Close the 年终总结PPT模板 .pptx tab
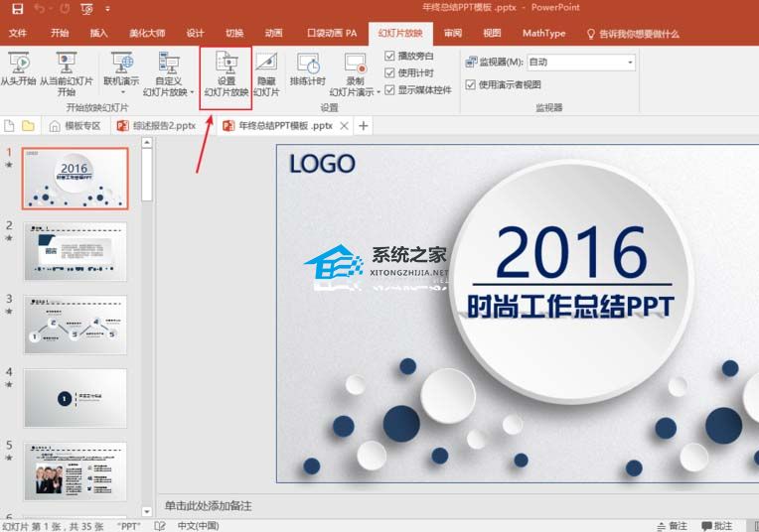The image size is (759, 532). (344, 126)
